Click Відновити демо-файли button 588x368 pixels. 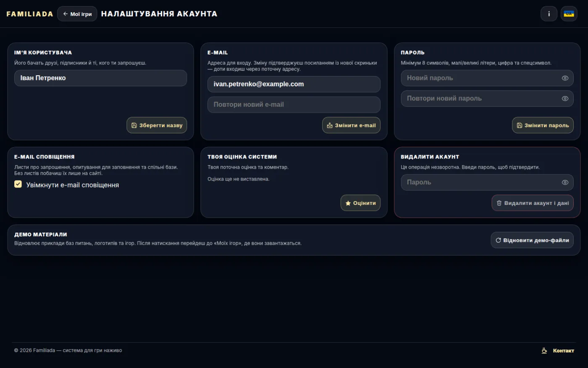(x=532, y=240)
